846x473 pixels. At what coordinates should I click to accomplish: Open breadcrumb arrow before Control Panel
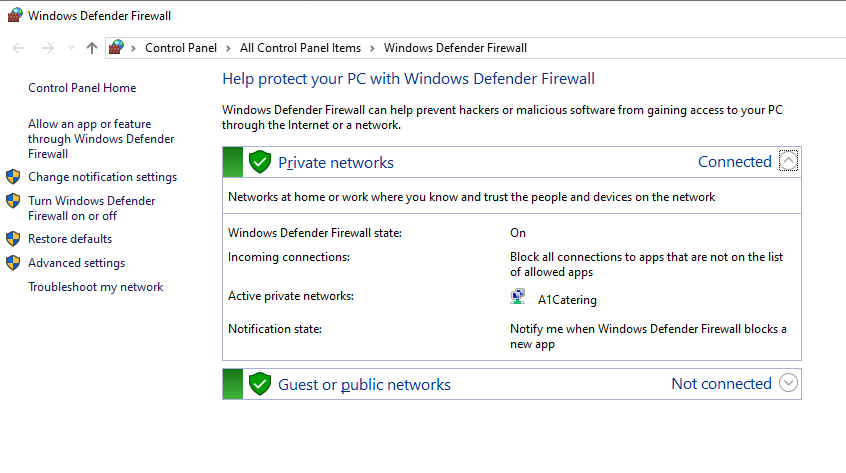(133, 48)
